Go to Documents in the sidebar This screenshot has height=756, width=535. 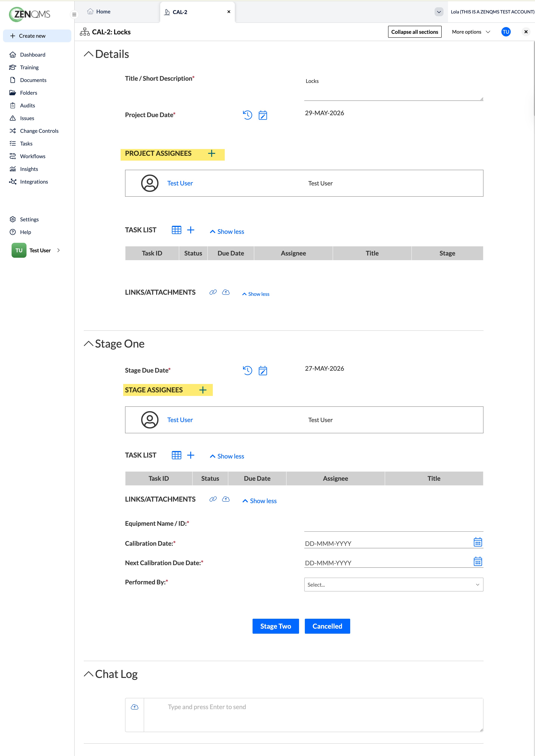33,80
